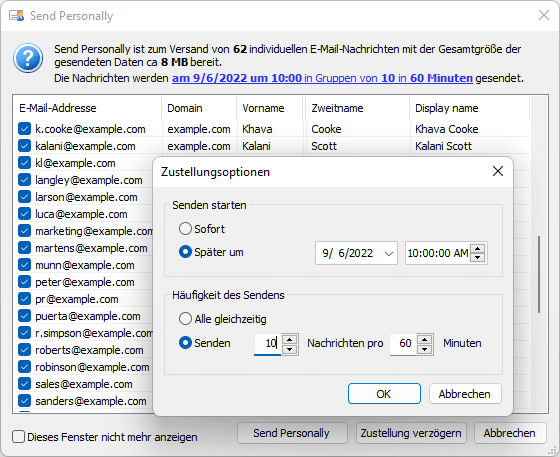Click the messages count field showing 10
Screen dimensions: 560x457
point(268,344)
